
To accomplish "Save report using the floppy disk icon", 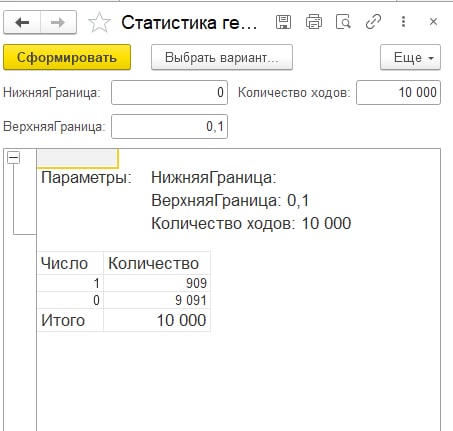I will [283, 22].
